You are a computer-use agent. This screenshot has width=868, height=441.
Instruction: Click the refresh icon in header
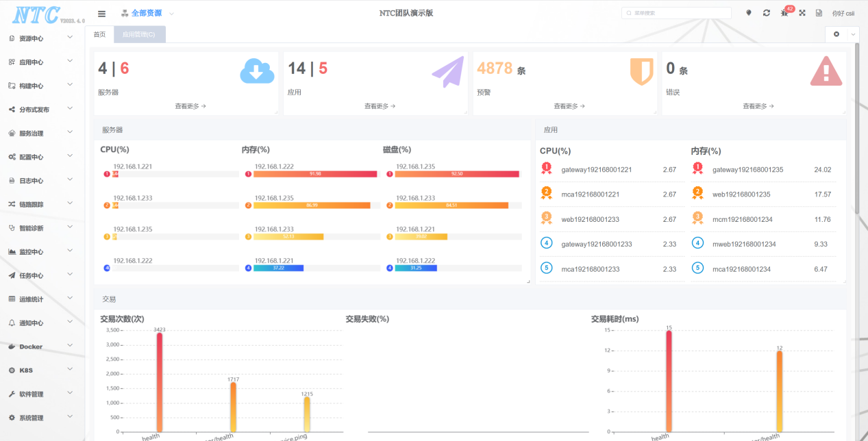coord(766,13)
